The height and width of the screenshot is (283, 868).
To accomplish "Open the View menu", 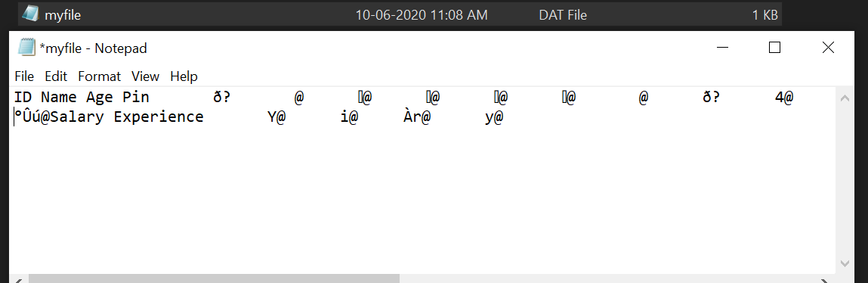I will tap(145, 76).
